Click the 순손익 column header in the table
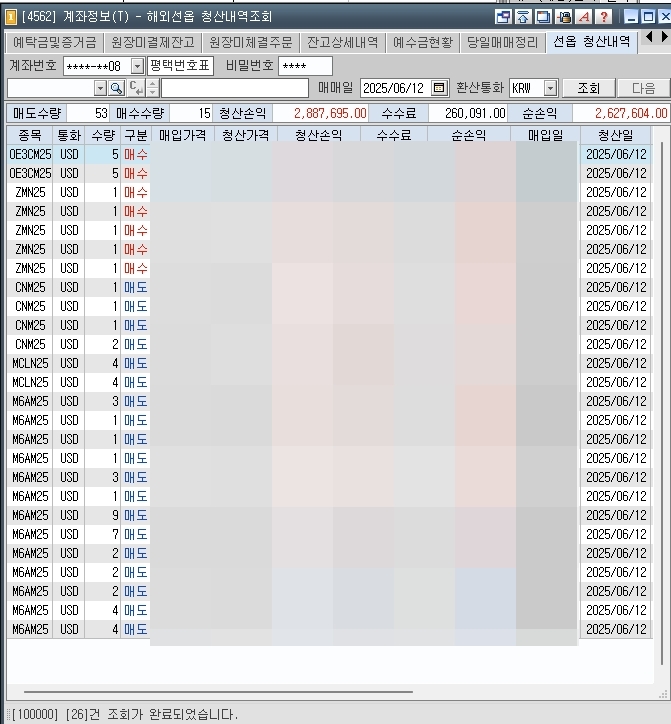 pos(469,135)
